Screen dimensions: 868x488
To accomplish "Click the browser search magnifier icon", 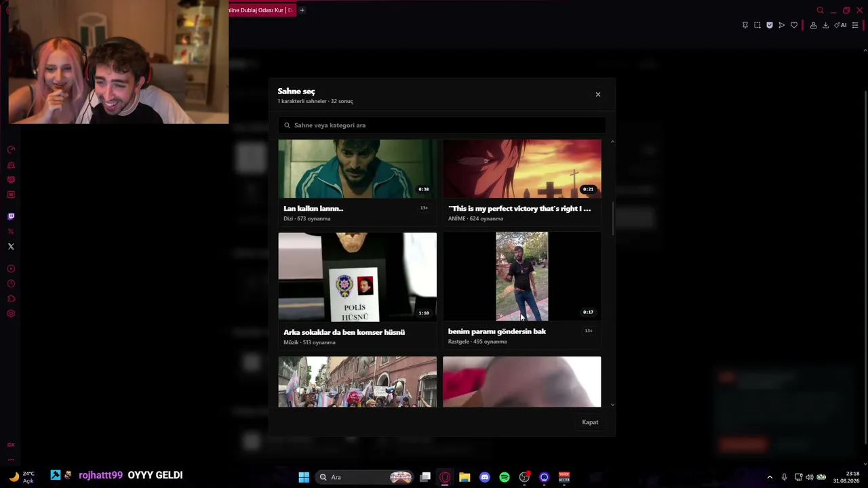I will (x=821, y=10).
